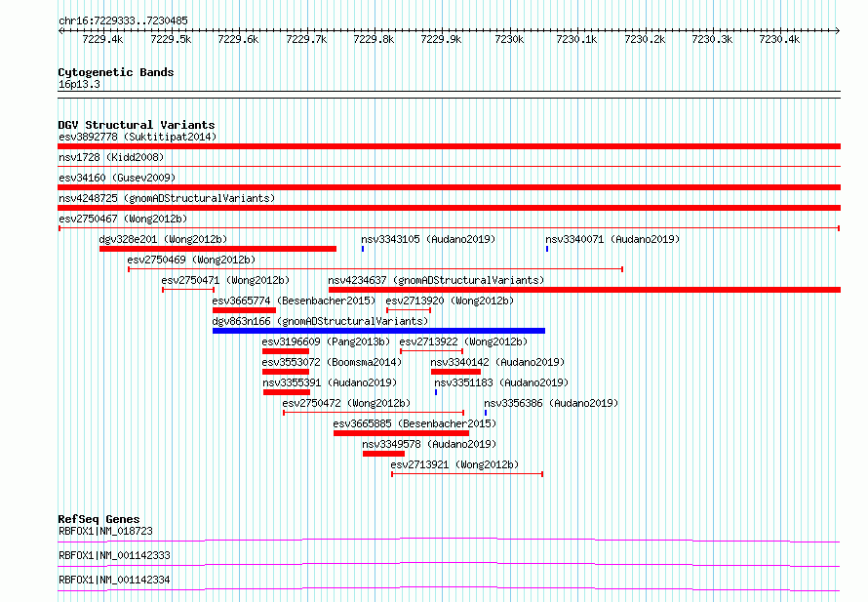Click the 7230.4k ruler tick label

779,39
